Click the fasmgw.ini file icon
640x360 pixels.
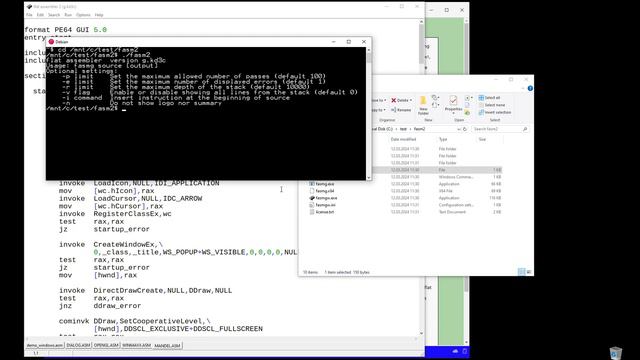click(312, 205)
